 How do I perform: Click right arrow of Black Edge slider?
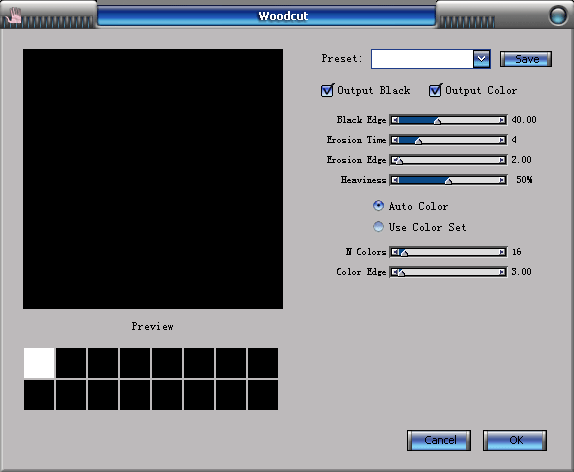click(x=502, y=120)
